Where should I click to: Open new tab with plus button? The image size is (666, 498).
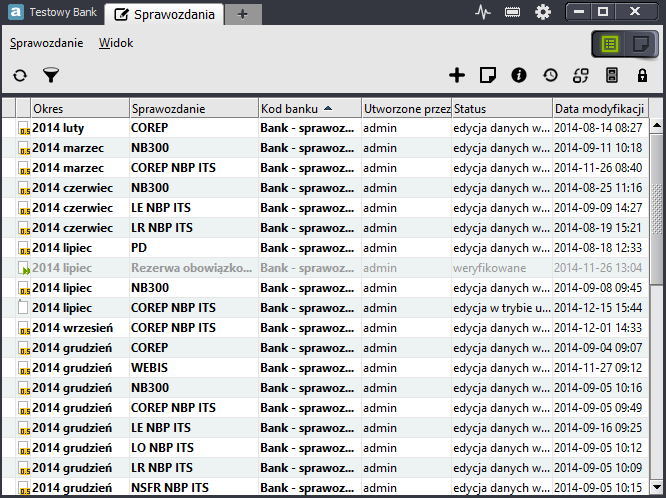coord(243,14)
